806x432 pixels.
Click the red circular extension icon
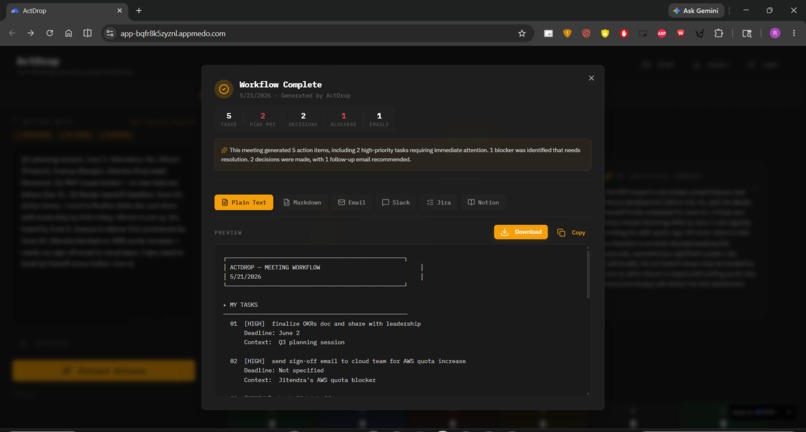[586, 33]
